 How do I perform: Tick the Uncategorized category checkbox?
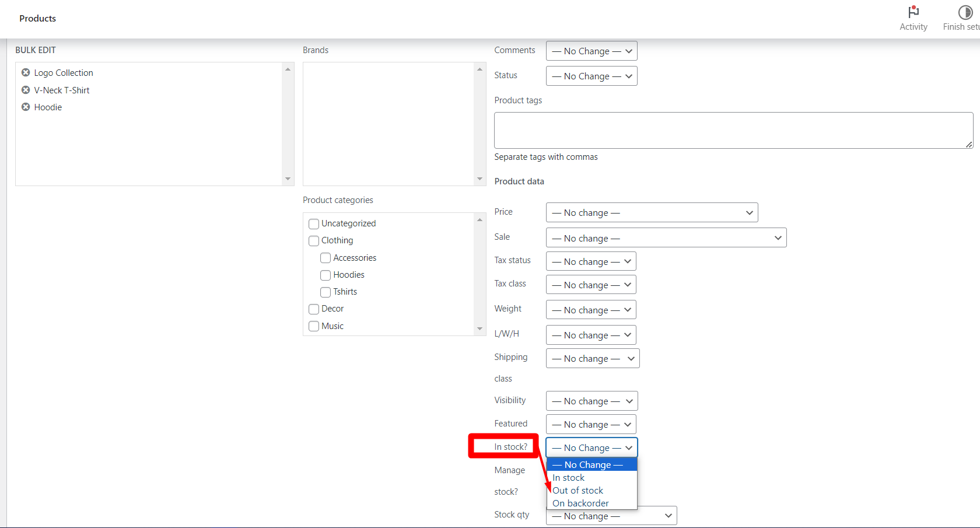click(314, 224)
